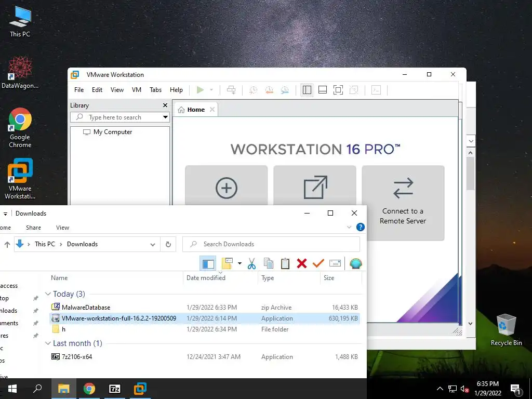
Task: Select the folder named h
Action: [x=205, y=329]
